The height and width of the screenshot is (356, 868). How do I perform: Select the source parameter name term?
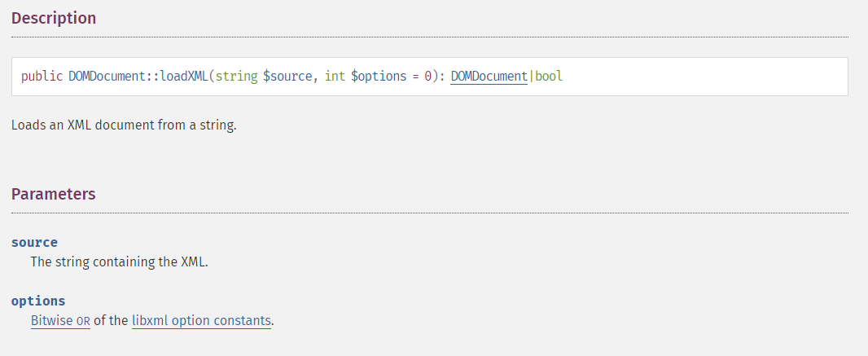[x=34, y=243]
